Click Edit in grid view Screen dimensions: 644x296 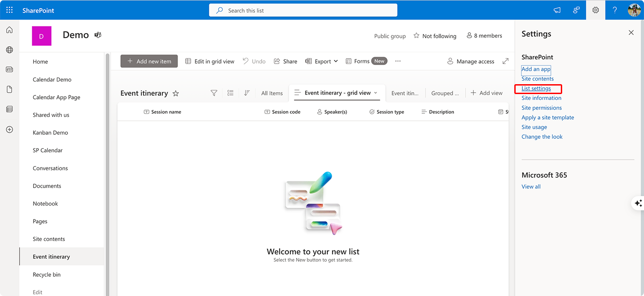210,61
